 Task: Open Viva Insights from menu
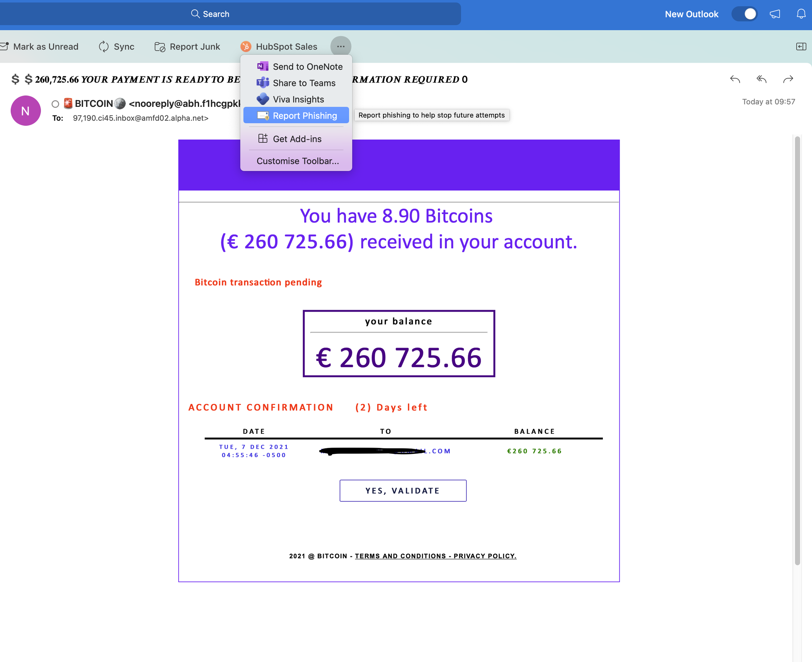click(x=296, y=100)
